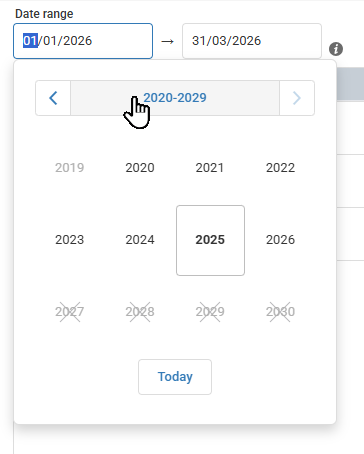Focus the start date field 01/01/2026
364x454 pixels.
point(83,41)
